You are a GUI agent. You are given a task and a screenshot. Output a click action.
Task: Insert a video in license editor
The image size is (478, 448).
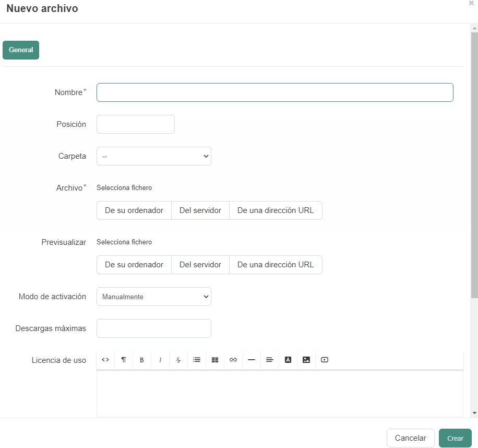point(325,360)
